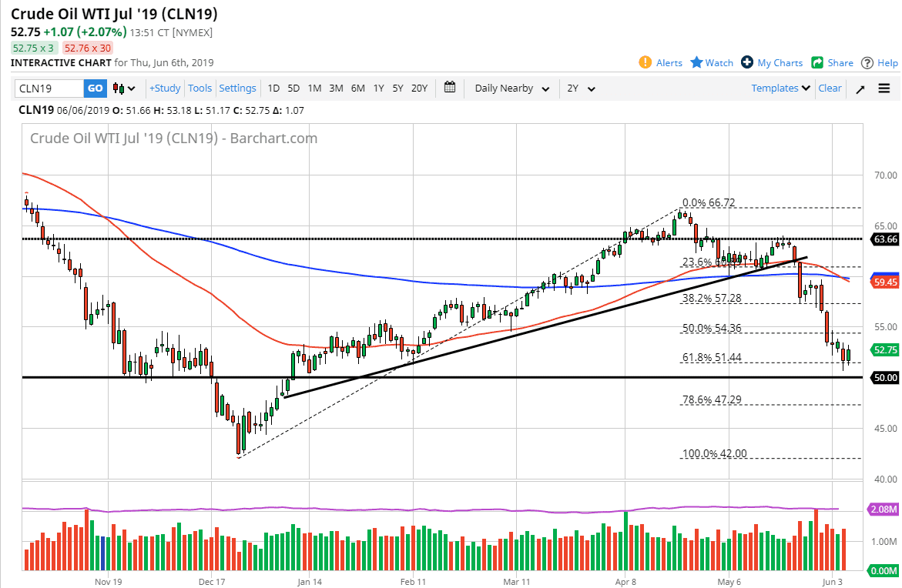Open the Daily Nearby dropdown
The image size is (902, 588).
510,89
